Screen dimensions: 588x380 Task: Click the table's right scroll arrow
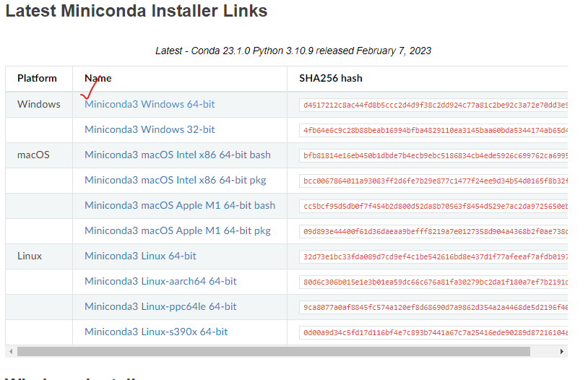click(x=561, y=352)
